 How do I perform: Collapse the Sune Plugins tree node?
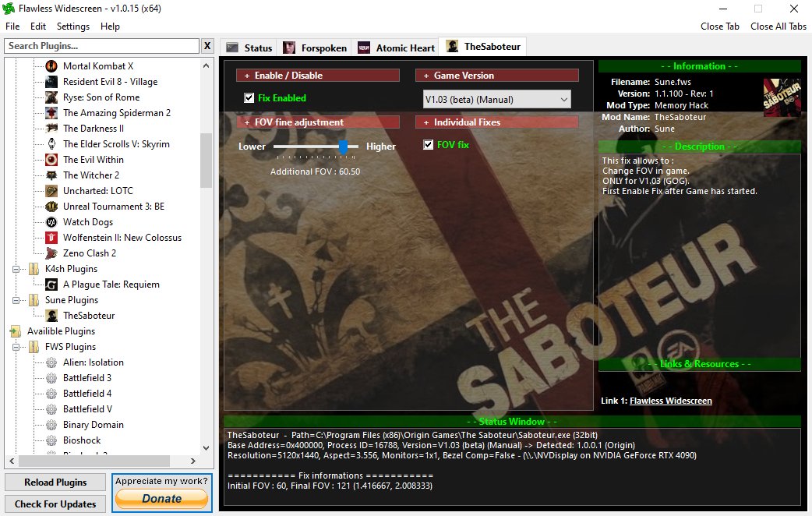pos(16,300)
